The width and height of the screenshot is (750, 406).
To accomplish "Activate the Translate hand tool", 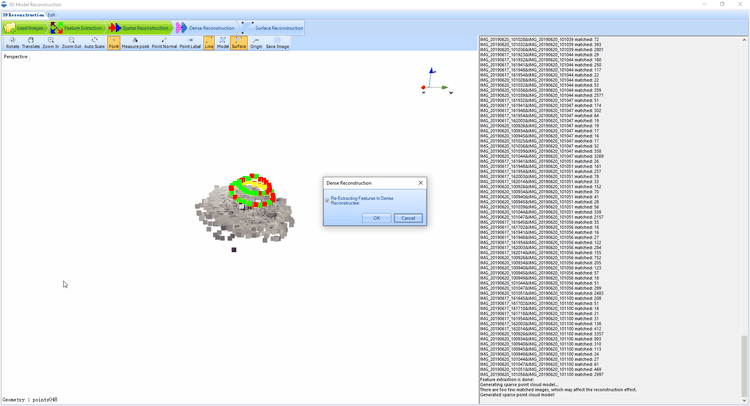I will click(x=31, y=43).
